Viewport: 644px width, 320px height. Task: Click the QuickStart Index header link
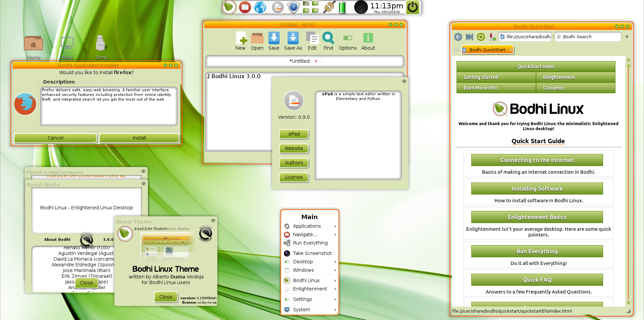(536, 66)
